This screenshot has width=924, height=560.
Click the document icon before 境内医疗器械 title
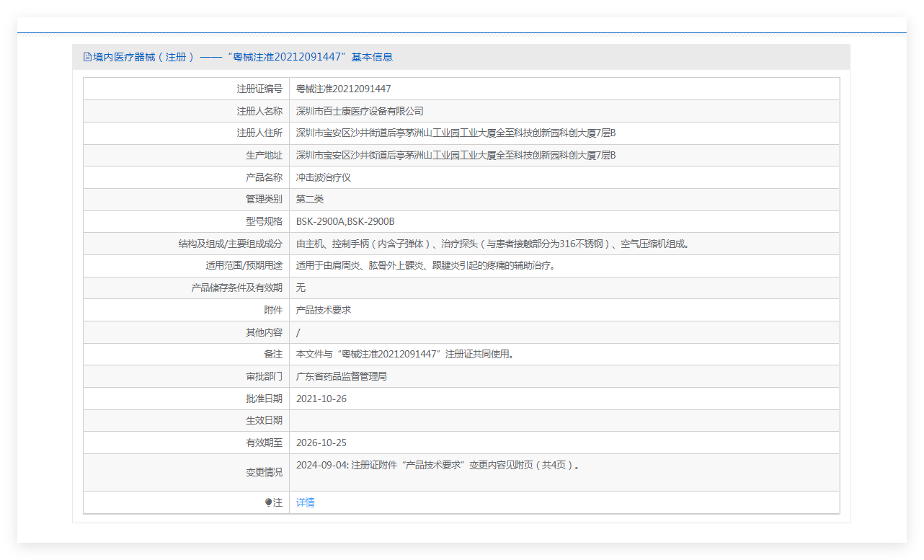pos(88,57)
